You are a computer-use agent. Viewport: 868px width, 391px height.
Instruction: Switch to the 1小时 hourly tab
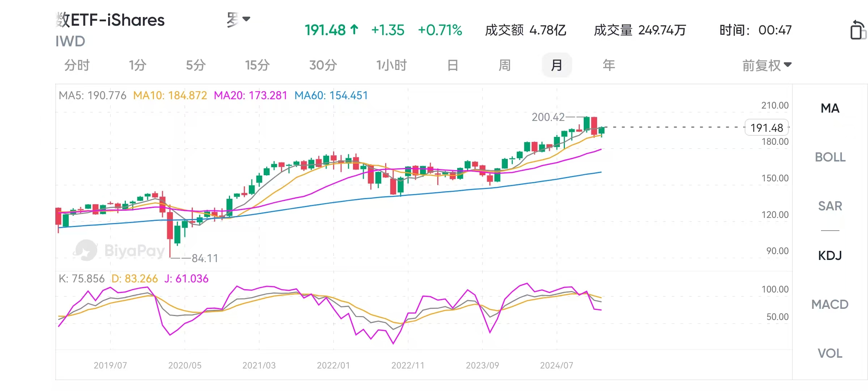point(391,66)
